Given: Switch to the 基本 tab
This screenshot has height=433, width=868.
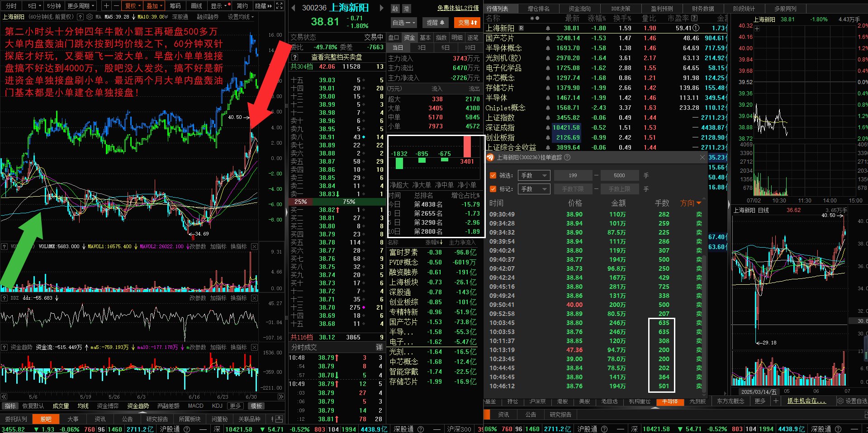Looking at the screenshot, I should pyautogui.click(x=425, y=38).
